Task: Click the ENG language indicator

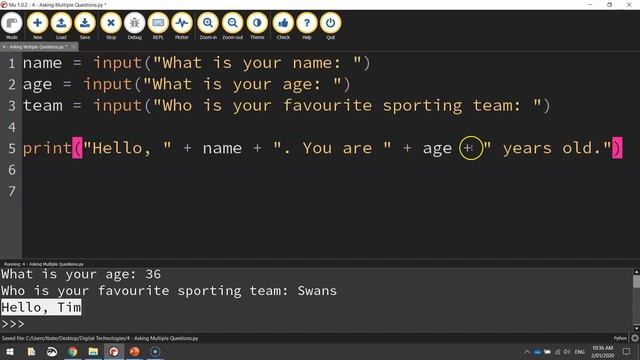Action: tap(580, 351)
